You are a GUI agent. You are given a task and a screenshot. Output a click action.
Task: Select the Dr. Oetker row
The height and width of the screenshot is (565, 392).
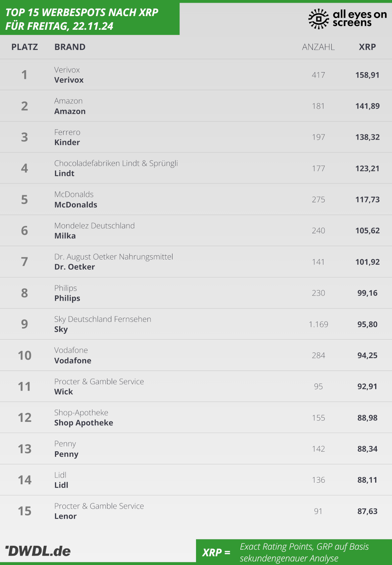(196, 262)
